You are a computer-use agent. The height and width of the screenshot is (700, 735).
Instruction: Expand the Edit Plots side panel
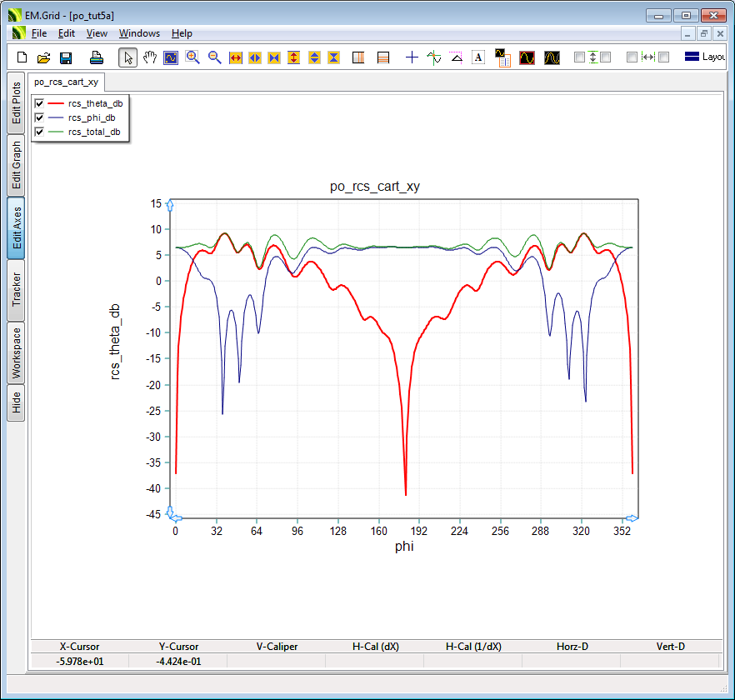point(16,103)
